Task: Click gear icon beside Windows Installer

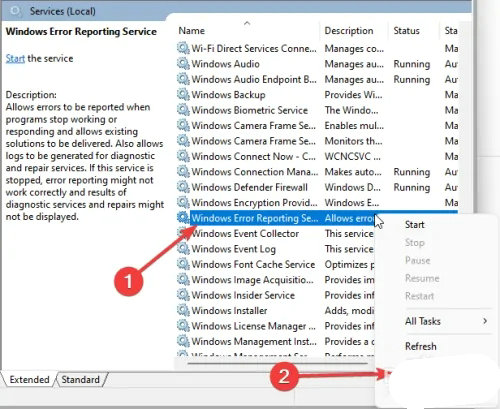Action: [x=183, y=310]
